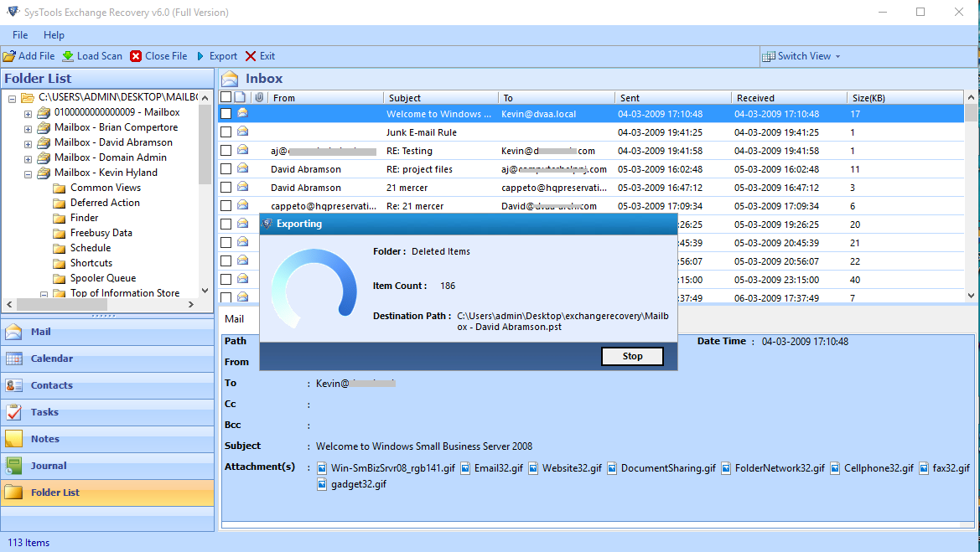Open the Switch View dropdown
This screenshot has width=980, height=552.
coord(801,56)
